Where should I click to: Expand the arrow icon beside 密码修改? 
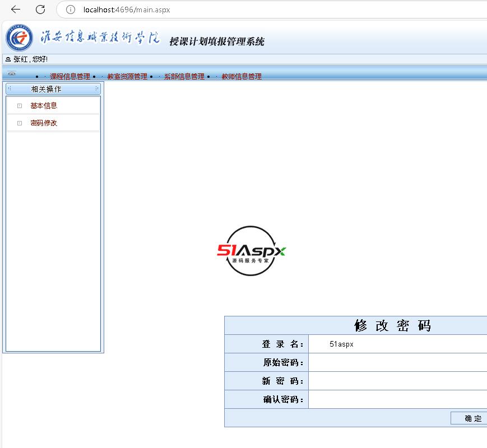[20, 123]
